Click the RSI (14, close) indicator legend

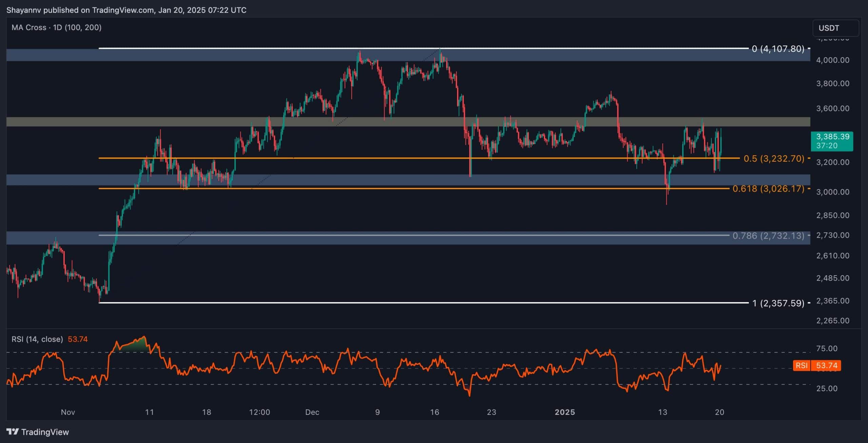tap(37, 339)
